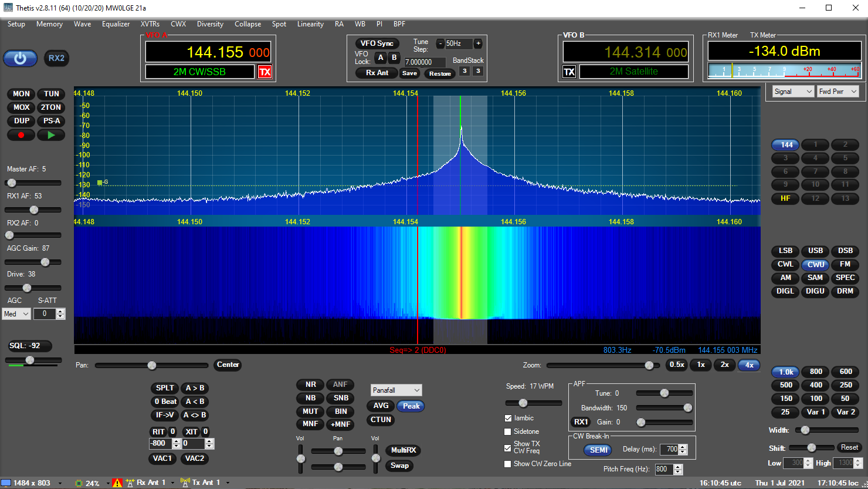Switch to the HF band button
868x489 pixels.
785,198
